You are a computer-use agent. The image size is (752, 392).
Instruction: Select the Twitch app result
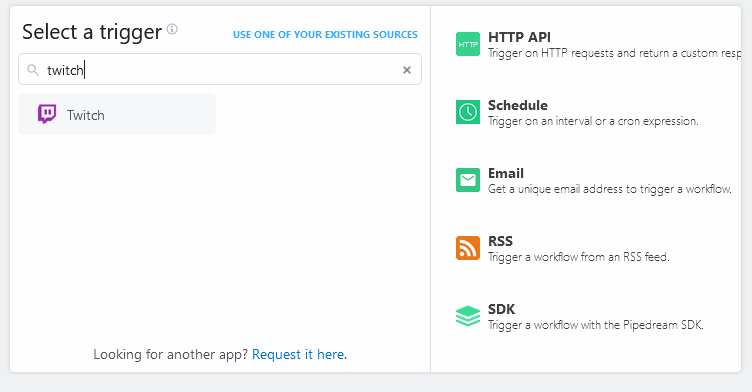click(x=117, y=114)
